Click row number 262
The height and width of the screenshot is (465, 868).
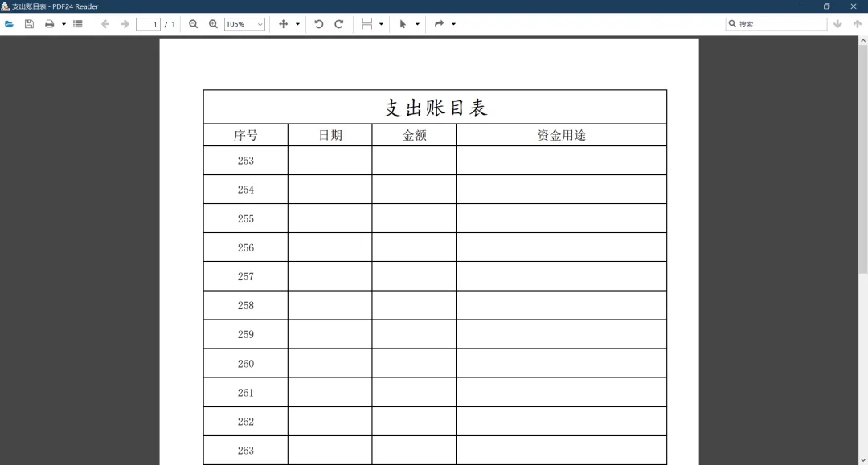pyautogui.click(x=246, y=422)
